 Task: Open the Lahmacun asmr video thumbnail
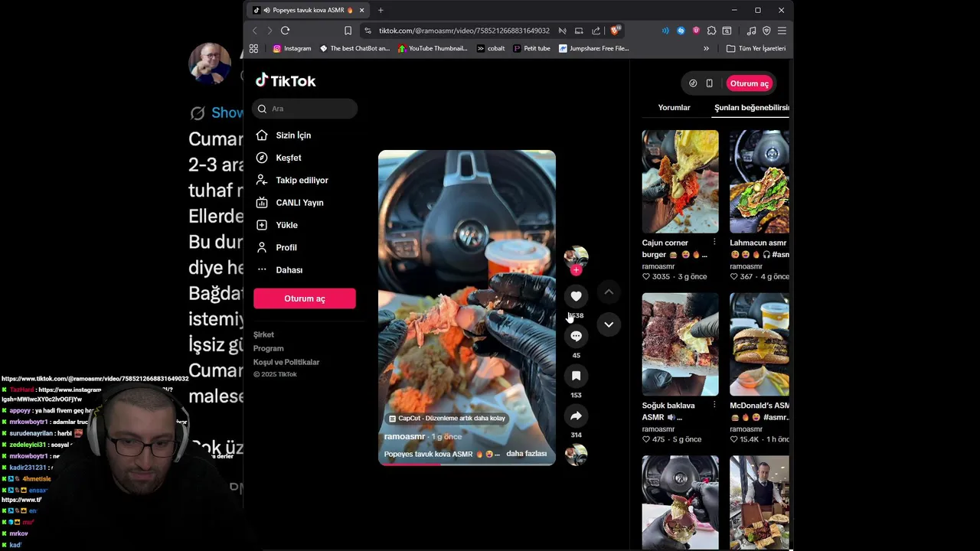759,181
